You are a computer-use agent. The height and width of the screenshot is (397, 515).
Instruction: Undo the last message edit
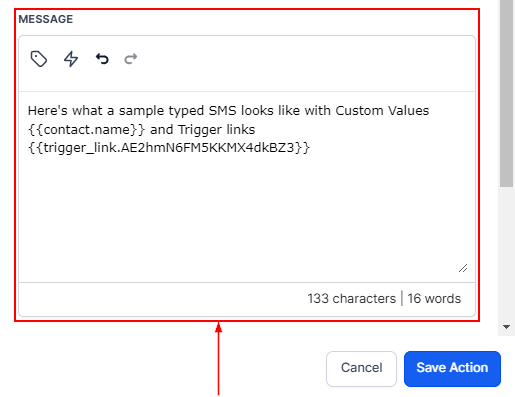click(x=102, y=59)
